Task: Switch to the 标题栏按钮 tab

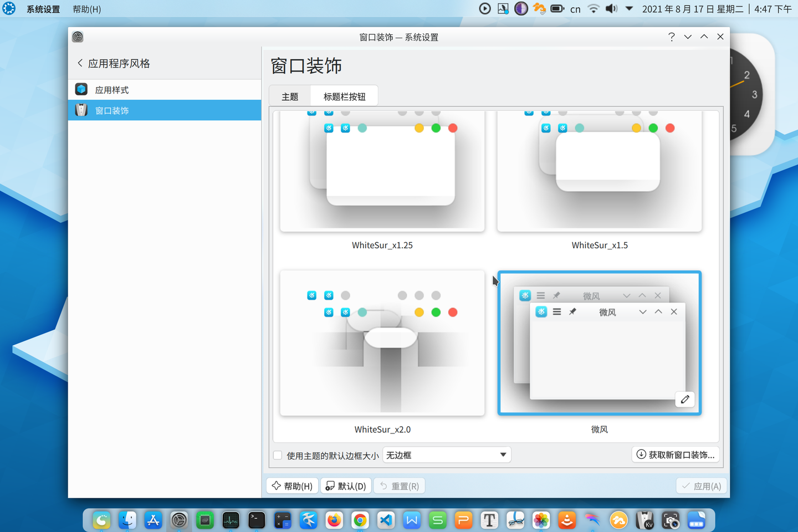Action: point(344,96)
